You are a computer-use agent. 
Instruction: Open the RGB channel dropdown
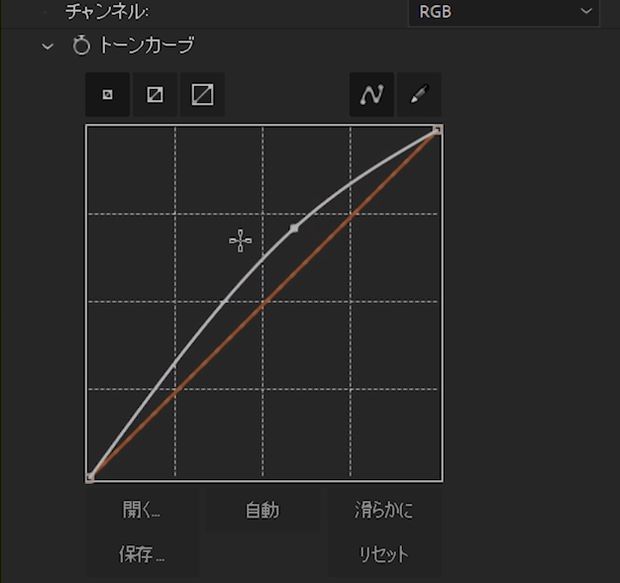503,12
